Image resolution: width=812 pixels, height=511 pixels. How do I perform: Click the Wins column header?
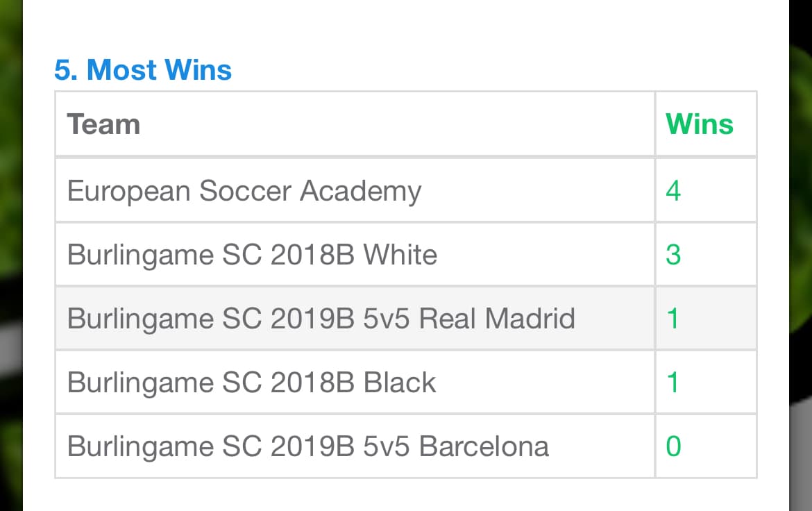point(699,124)
